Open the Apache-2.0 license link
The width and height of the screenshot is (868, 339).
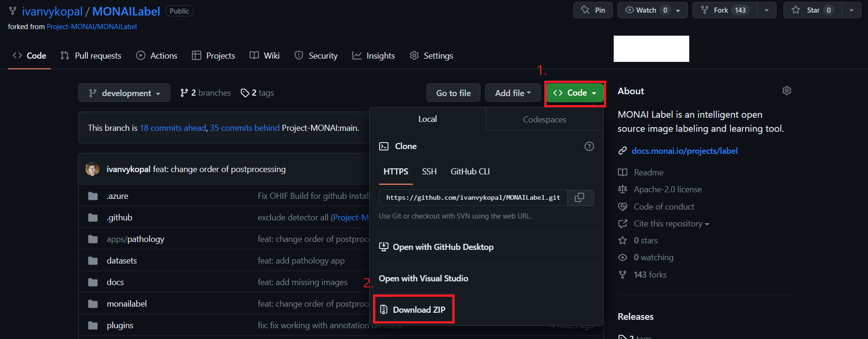(668, 189)
